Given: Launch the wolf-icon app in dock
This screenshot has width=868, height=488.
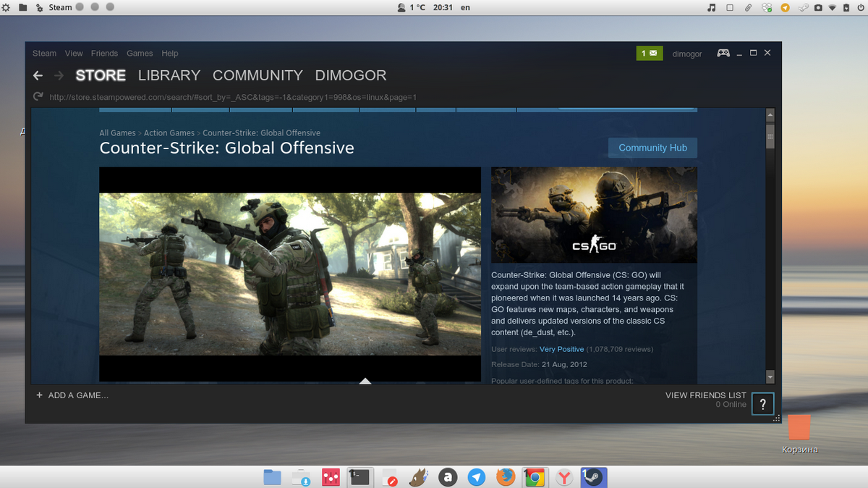Looking at the screenshot, I should [x=419, y=477].
